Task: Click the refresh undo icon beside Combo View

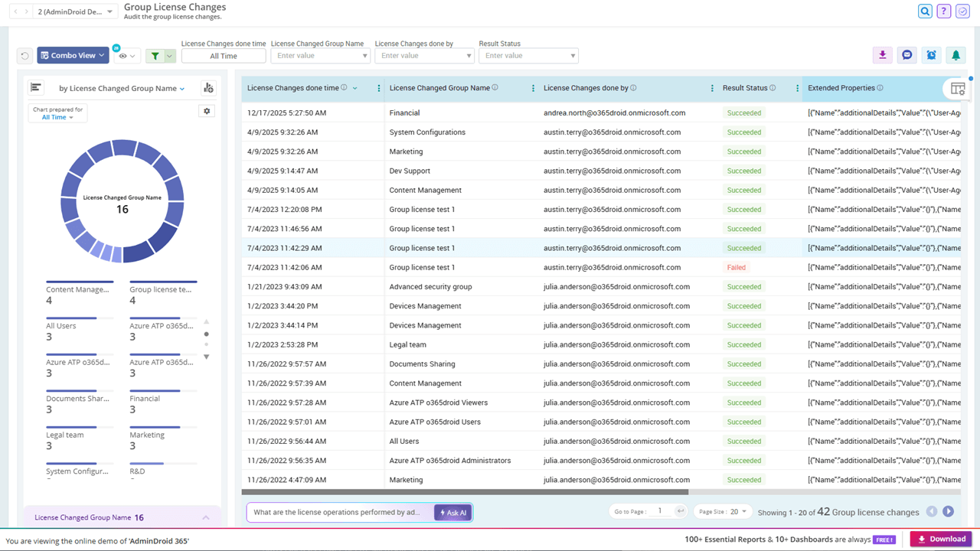Action: 24,56
